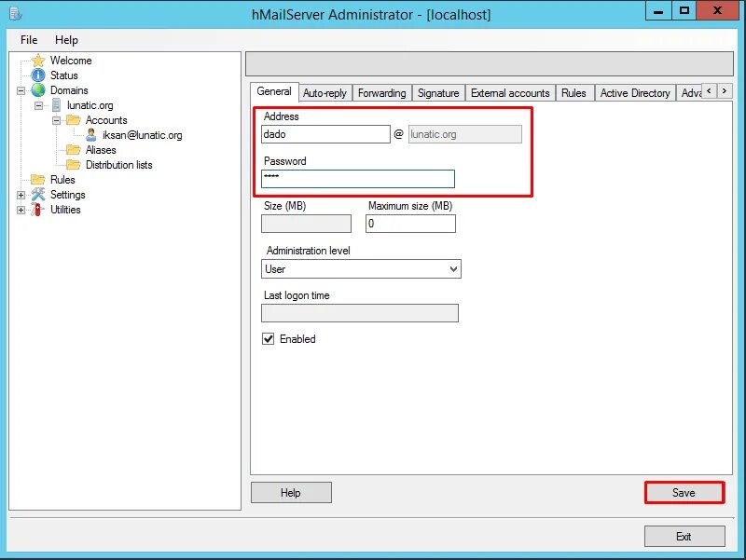
Task: Select the Settings tree item
Action: tap(67, 195)
